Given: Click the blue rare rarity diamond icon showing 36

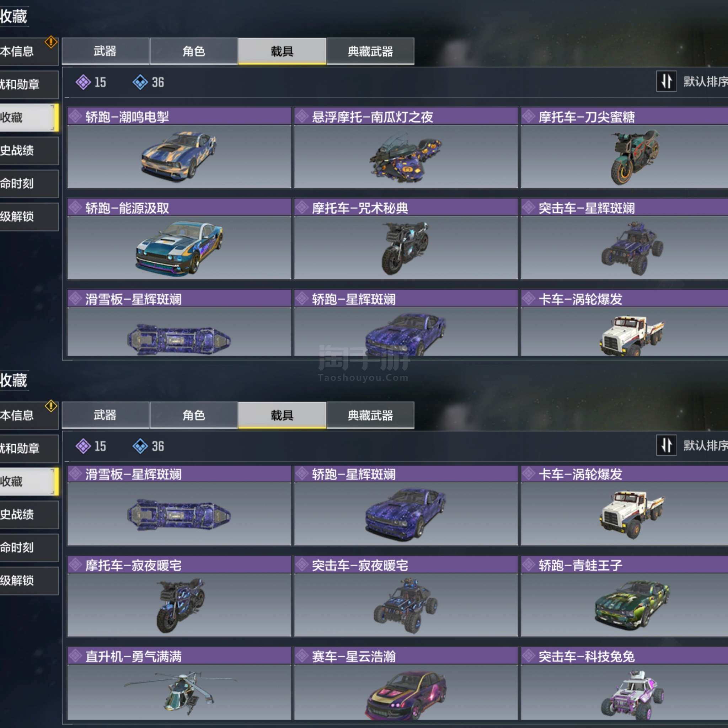Looking at the screenshot, I should 140,82.
